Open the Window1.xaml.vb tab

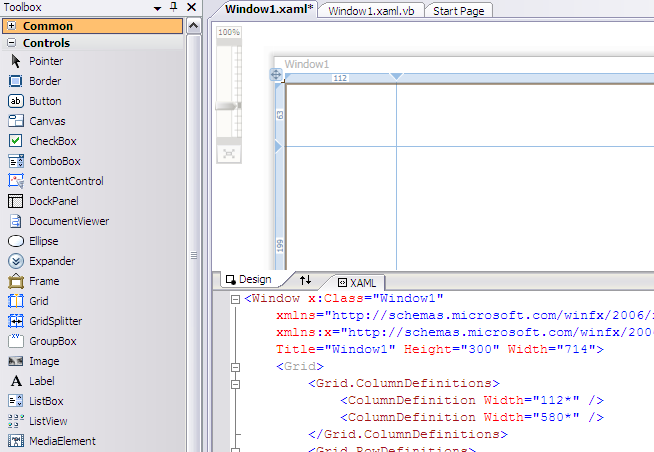coord(371,11)
